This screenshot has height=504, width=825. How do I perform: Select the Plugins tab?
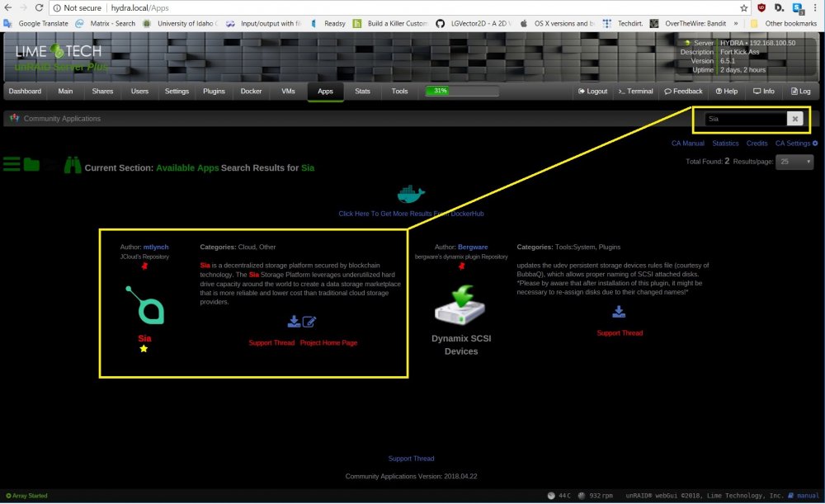pos(214,91)
